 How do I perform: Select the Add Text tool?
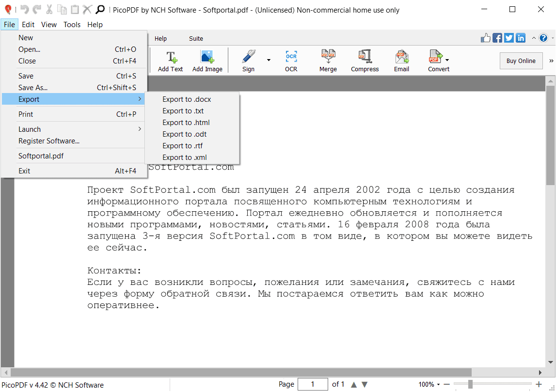tap(170, 62)
